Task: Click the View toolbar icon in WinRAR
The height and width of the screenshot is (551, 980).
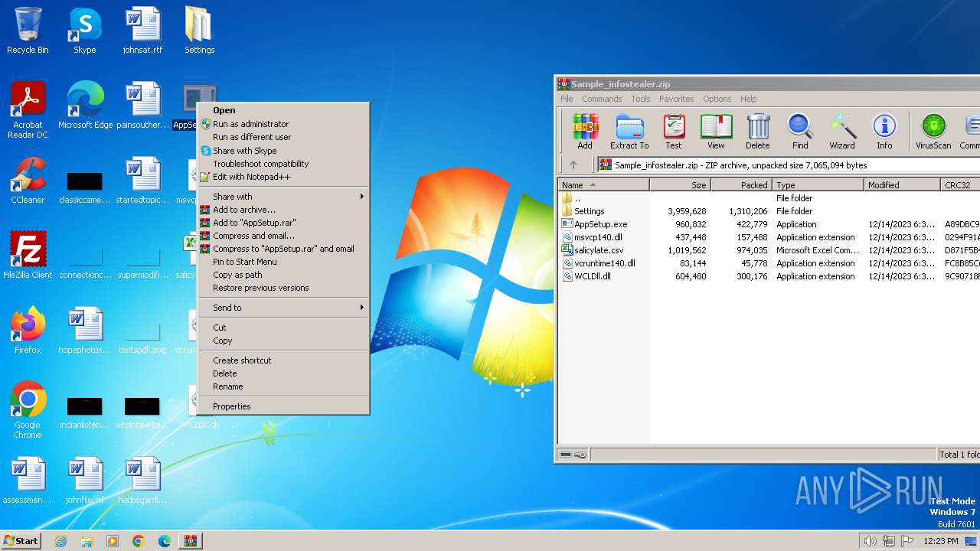Action: click(716, 132)
